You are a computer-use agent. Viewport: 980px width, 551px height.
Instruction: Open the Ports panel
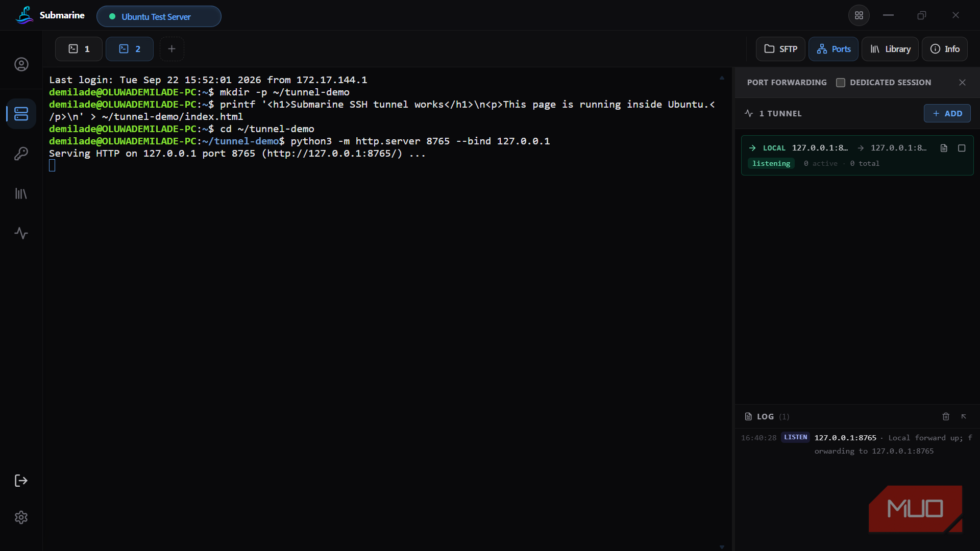click(x=833, y=49)
